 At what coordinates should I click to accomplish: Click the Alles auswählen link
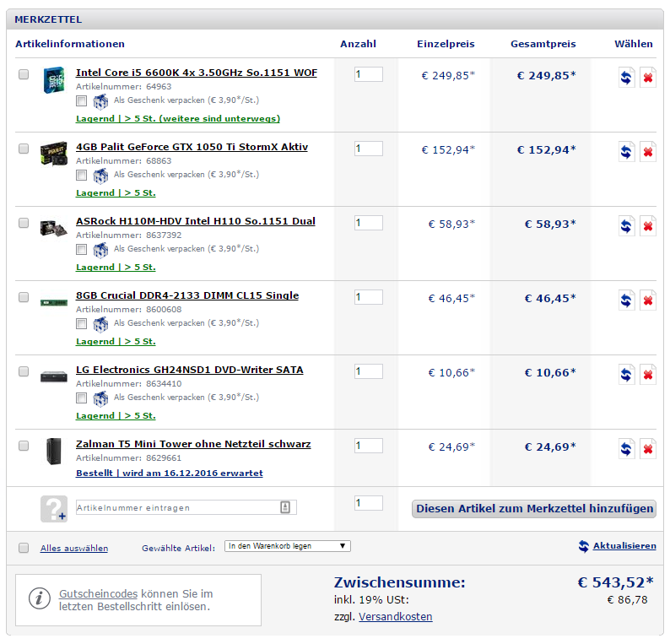tap(74, 549)
